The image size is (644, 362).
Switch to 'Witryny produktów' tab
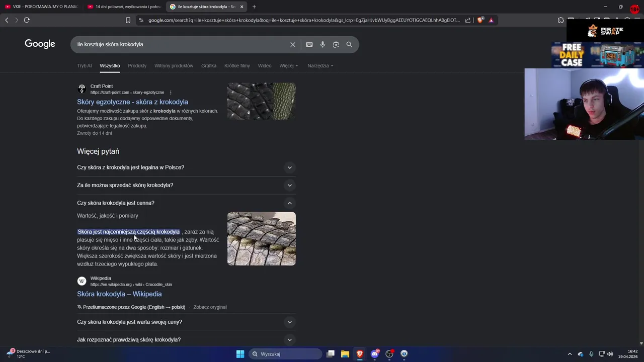(174, 66)
